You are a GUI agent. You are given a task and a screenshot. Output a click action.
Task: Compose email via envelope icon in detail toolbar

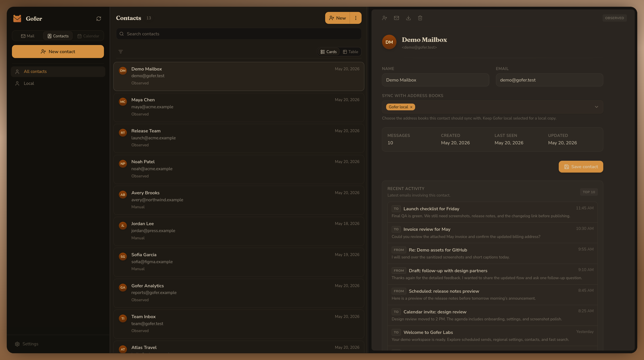[x=396, y=18]
